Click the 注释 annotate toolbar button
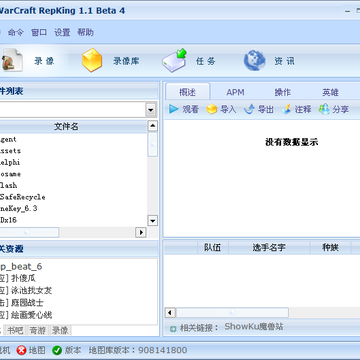 [x=296, y=109]
